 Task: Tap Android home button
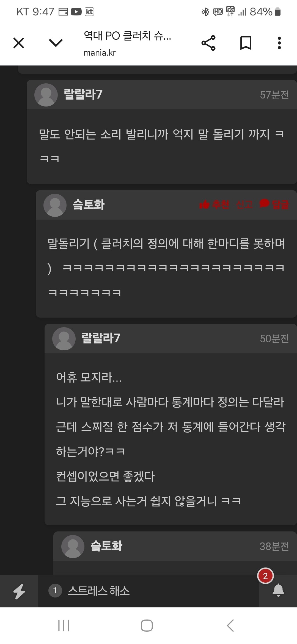147,625
